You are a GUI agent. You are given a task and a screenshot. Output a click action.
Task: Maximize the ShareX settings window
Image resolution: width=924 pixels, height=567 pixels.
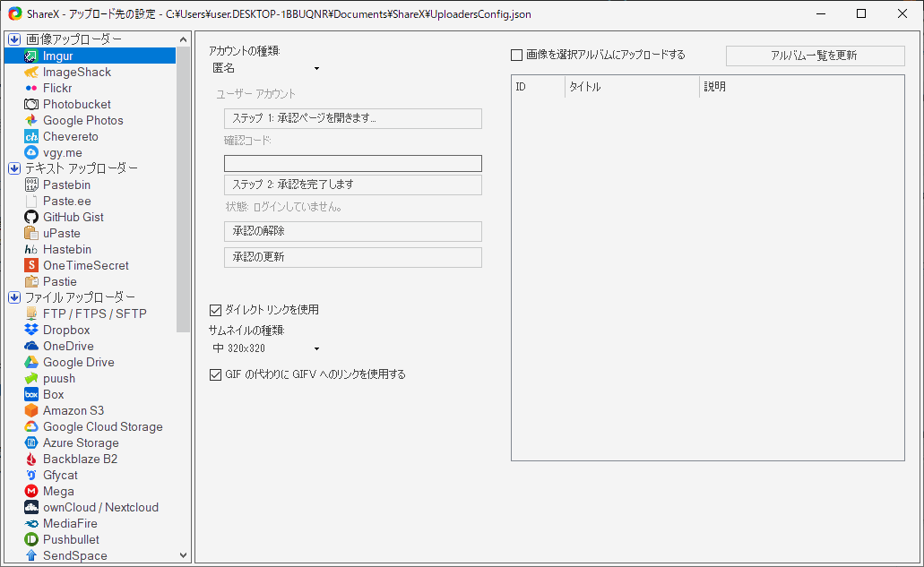(861, 13)
